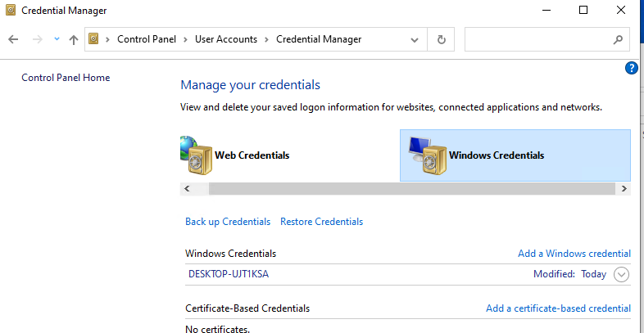Click Add a Windows credential
644x333 pixels.
574,254
